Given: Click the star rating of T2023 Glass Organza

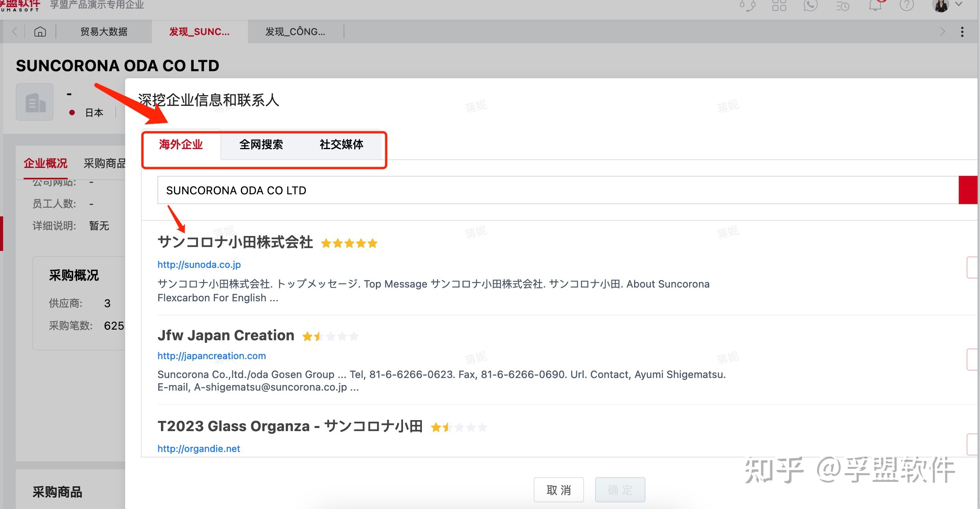Looking at the screenshot, I should coord(459,427).
